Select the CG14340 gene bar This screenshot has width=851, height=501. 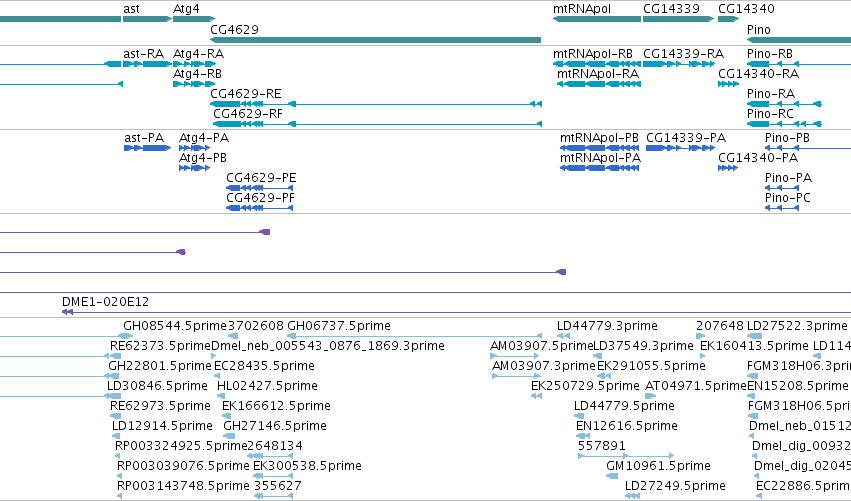728,19
